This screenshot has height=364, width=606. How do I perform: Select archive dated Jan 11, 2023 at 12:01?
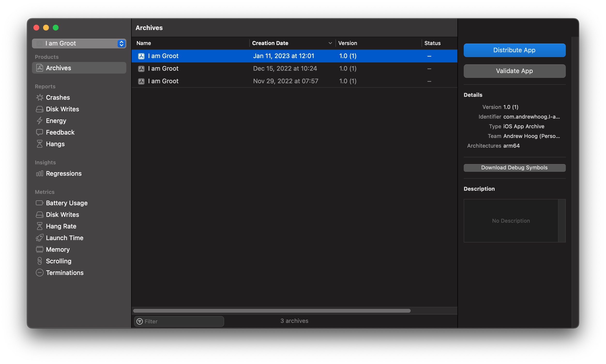[294, 56]
